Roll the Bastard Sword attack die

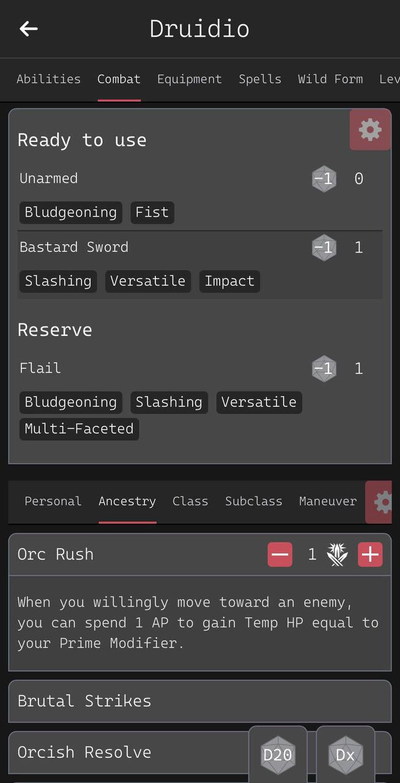click(324, 248)
